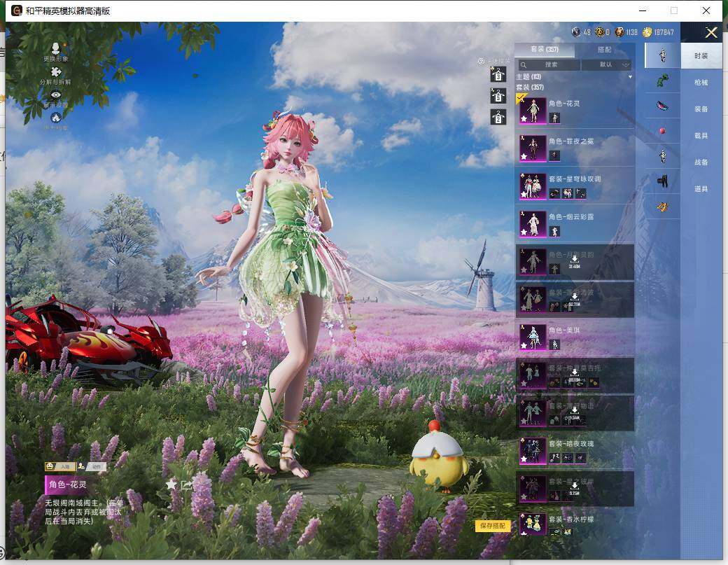Toggle the favorite star next to 角色-花灵 title
Screen dimensions: 728x565
(171, 484)
